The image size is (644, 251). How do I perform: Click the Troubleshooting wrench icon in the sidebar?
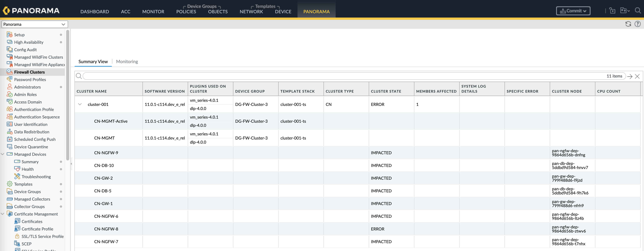17,176
